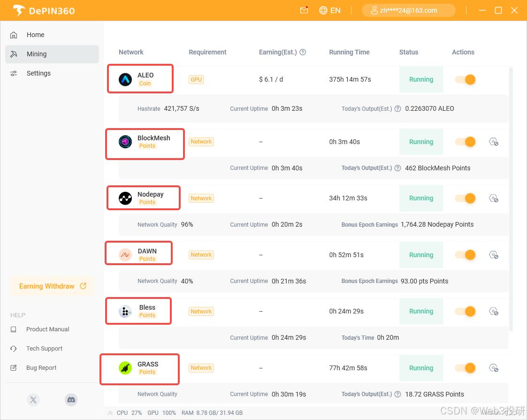Click the Running Time column header

pyautogui.click(x=349, y=52)
